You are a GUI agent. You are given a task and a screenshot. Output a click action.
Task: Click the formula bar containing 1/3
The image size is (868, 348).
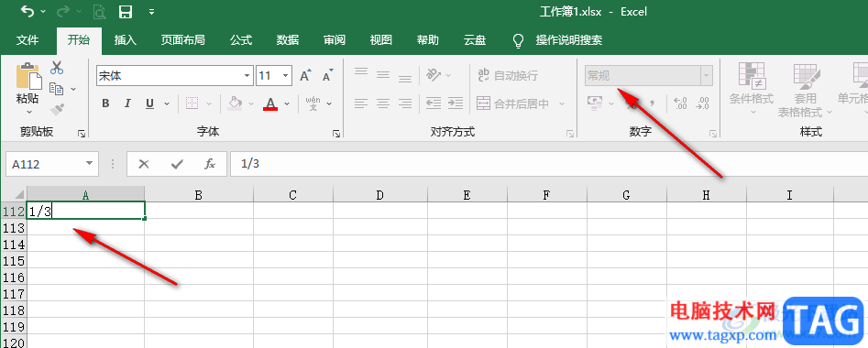549,164
